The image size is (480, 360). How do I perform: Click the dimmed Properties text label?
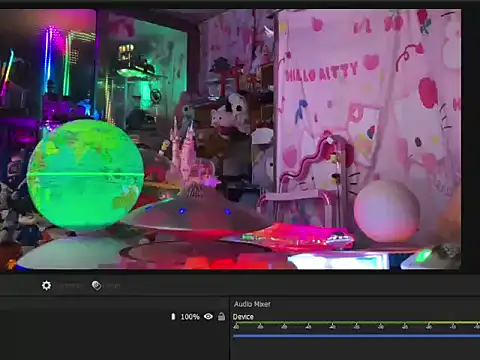[x=68, y=286]
